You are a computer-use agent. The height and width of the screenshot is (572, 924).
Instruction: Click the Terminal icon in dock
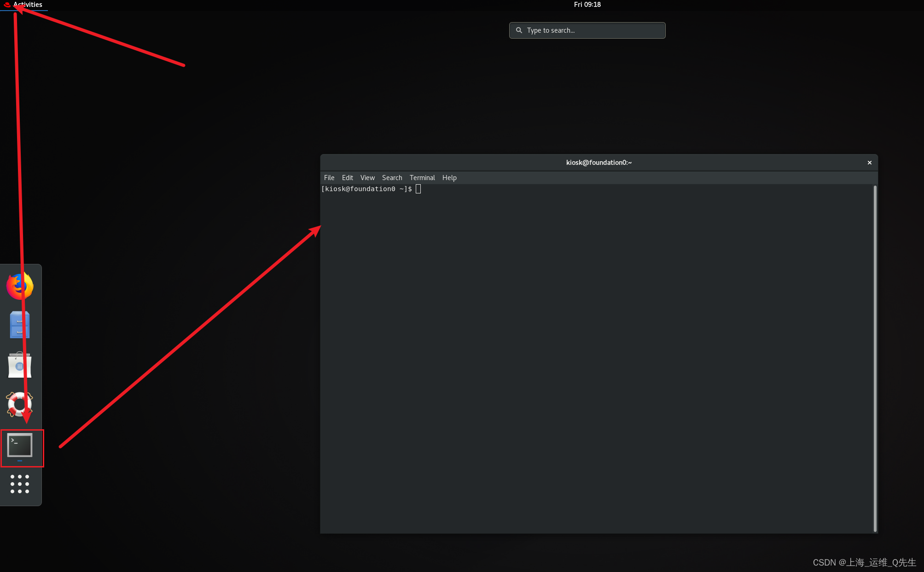coord(20,445)
